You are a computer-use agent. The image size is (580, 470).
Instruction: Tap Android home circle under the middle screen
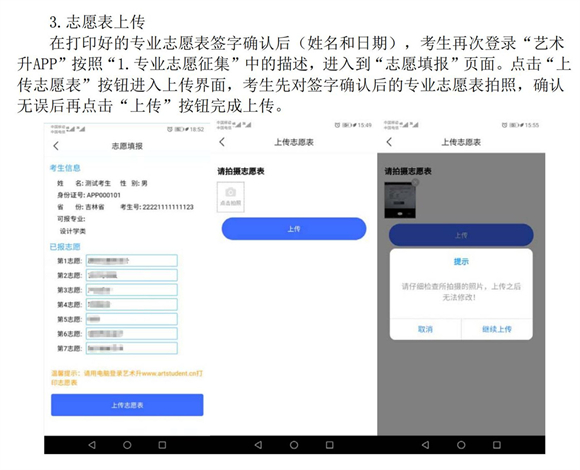click(x=294, y=445)
